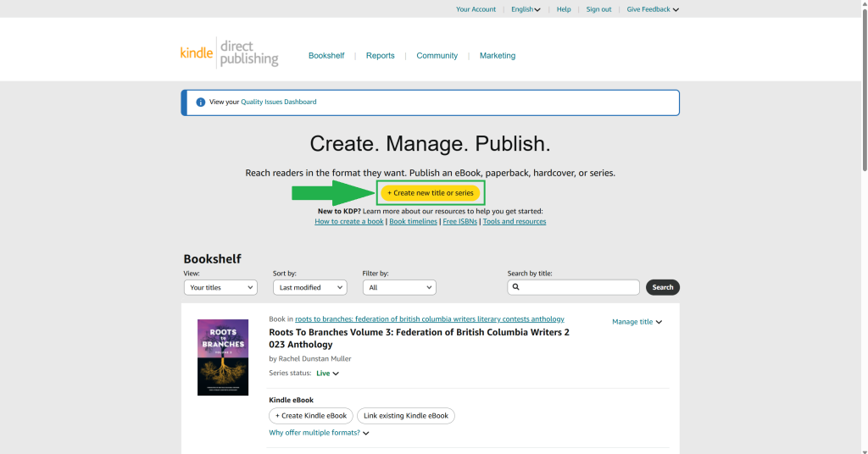Click the Roots To Branches Volume 3 title
This screenshot has height=454, width=868.
click(x=419, y=339)
